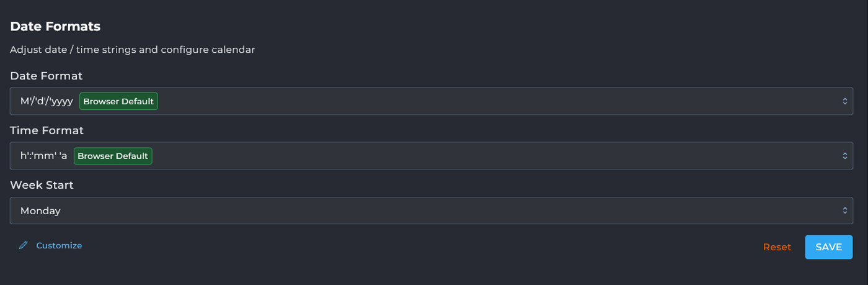Select the h':'mm' 'a format value text
The width and height of the screenshot is (868, 285).
(x=43, y=156)
